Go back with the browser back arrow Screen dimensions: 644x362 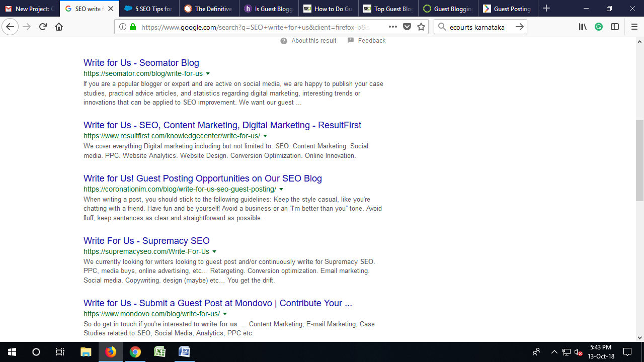10,27
